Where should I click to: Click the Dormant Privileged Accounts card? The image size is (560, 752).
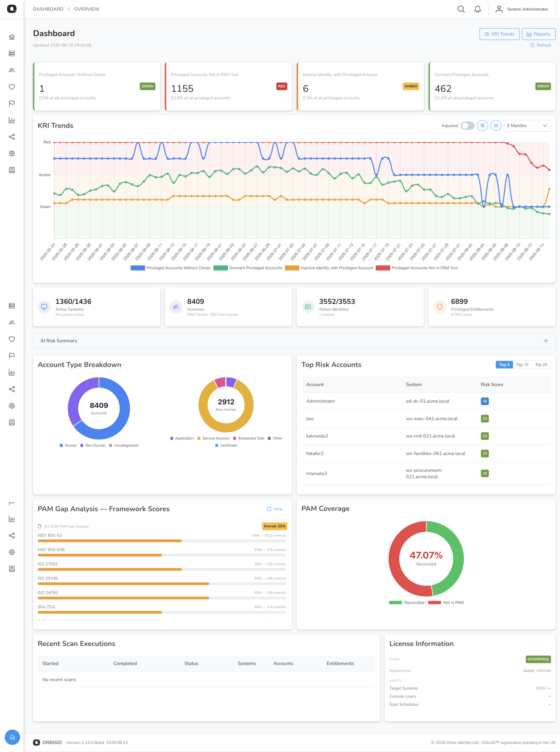pos(492,86)
